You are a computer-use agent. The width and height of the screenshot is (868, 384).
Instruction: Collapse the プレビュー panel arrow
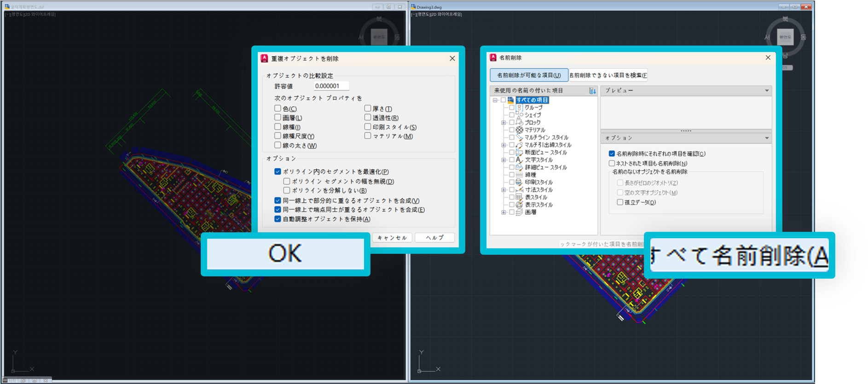(767, 91)
